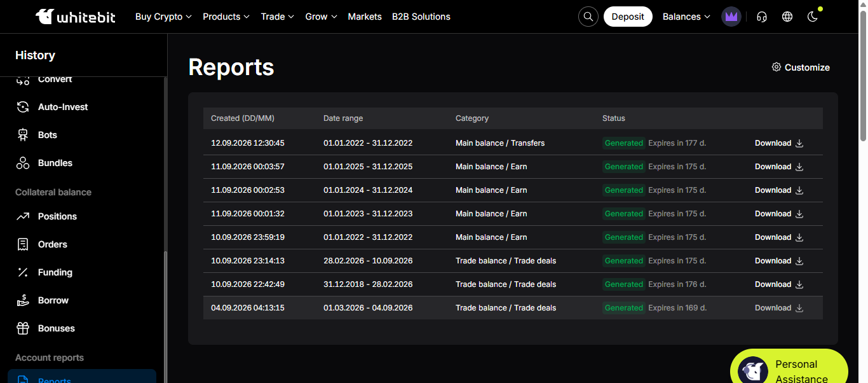Open the headset support icon
The width and height of the screenshot is (868, 383).
tap(762, 17)
